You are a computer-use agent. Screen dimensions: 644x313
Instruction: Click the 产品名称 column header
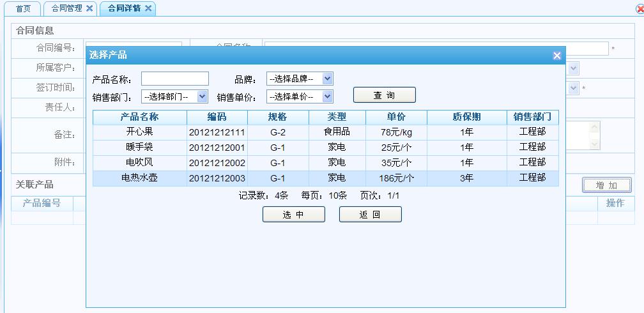pyautogui.click(x=139, y=117)
